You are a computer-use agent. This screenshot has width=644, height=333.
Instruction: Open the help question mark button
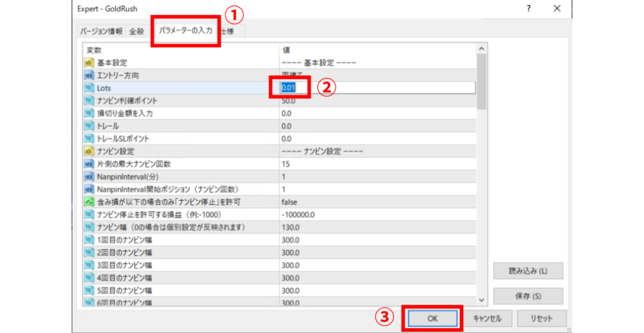tap(526, 9)
